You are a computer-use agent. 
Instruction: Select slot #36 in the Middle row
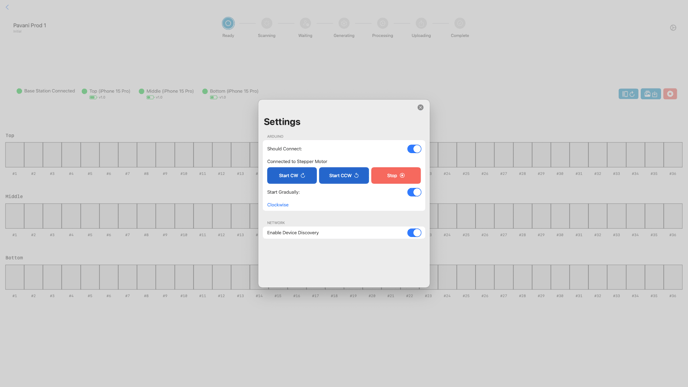(673, 216)
